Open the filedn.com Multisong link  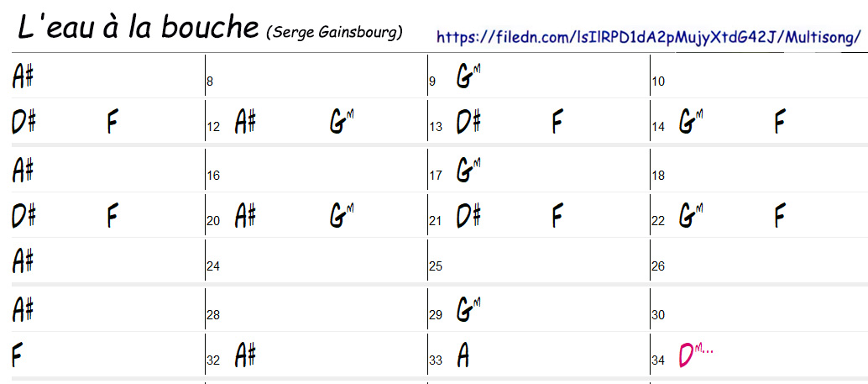[x=649, y=37]
